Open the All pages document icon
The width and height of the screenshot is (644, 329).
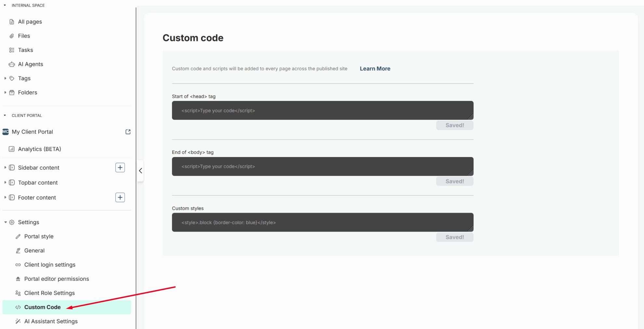coord(12,22)
